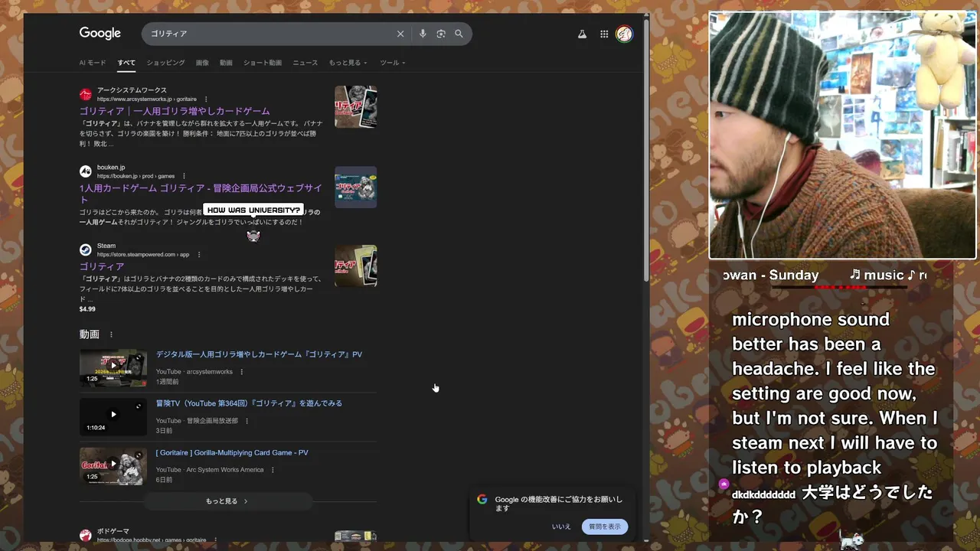
Task: Open menu for Arc System Works America video
Action: coord(273,470)
